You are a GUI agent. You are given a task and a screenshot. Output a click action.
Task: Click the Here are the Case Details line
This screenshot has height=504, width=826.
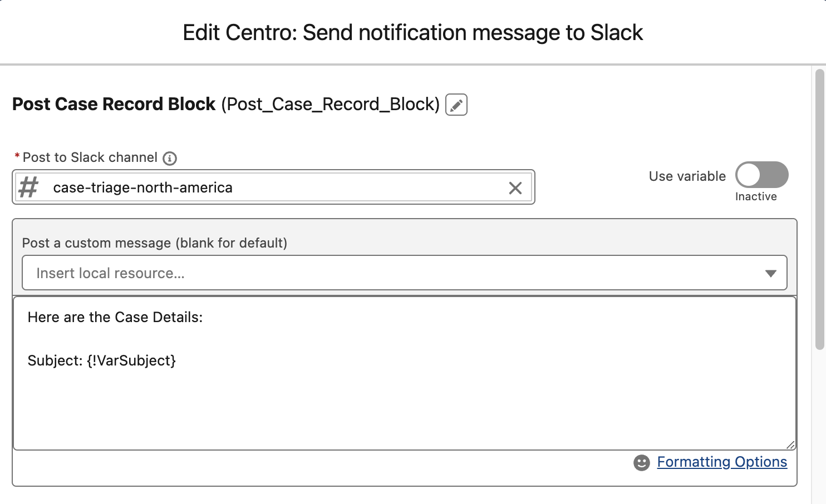(115, 317)
